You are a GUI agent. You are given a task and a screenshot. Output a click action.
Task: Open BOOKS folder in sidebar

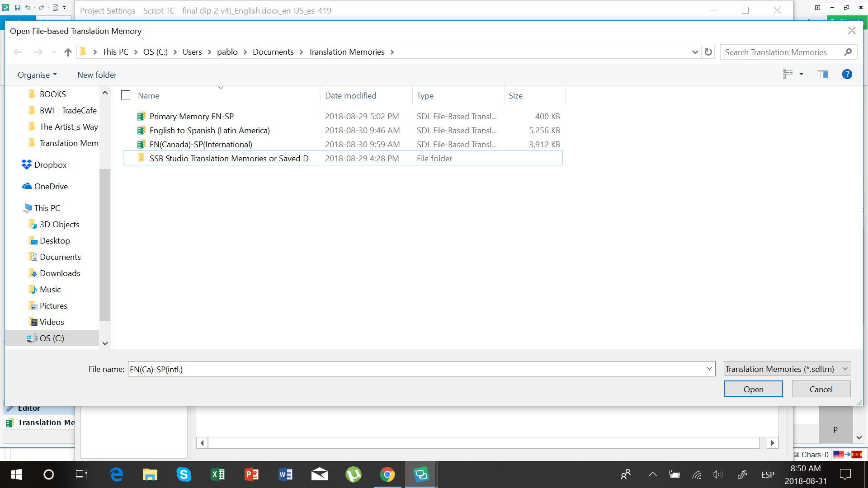pyautogui.click(x=52, y=94)
